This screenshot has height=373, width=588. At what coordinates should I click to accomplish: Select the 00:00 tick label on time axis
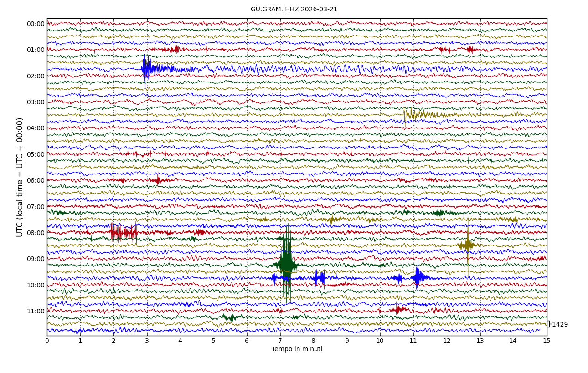pos(36,24)
